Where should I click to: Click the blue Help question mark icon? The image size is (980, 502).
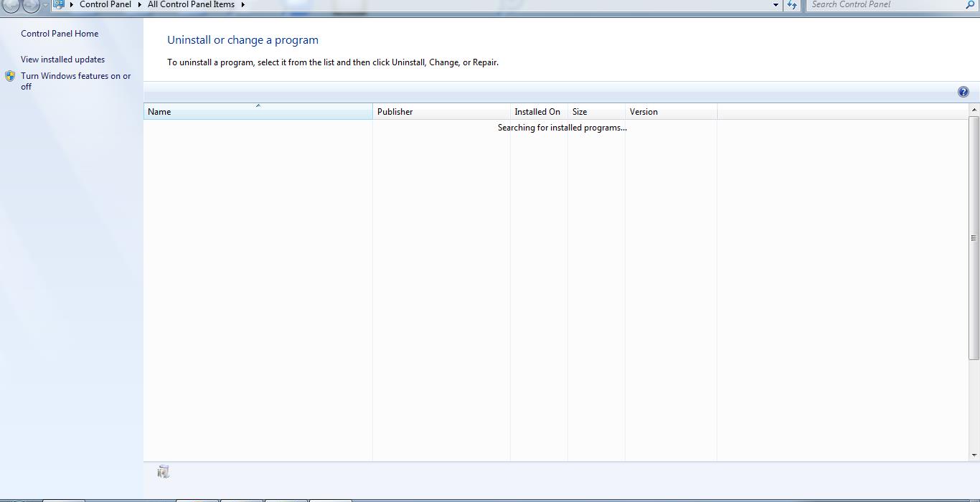963,92
